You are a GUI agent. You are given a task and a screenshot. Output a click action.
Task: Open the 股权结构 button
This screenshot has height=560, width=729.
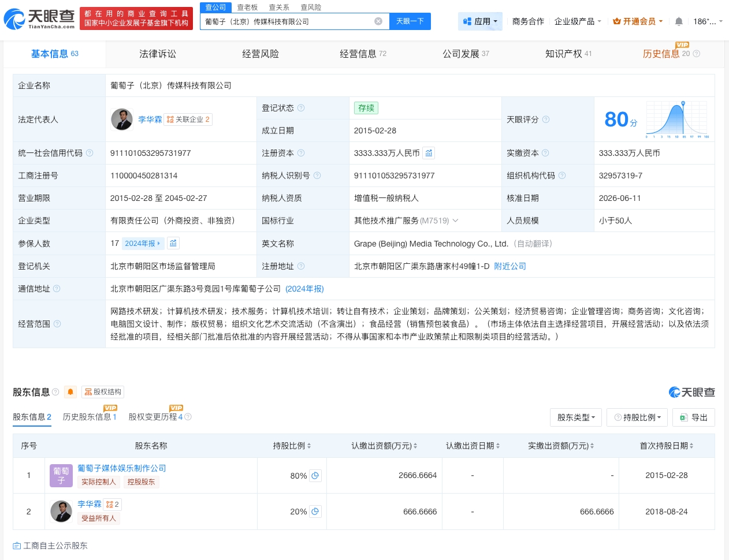pyautogui.click(x=103, y=392)
